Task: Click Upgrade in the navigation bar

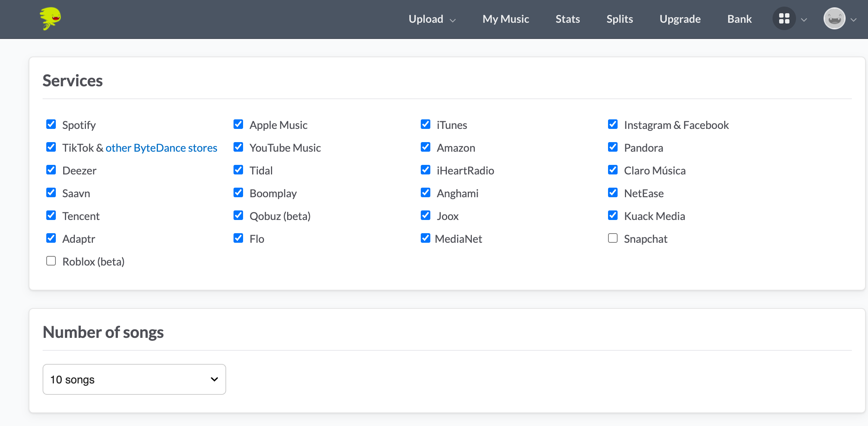Action: 680,19
